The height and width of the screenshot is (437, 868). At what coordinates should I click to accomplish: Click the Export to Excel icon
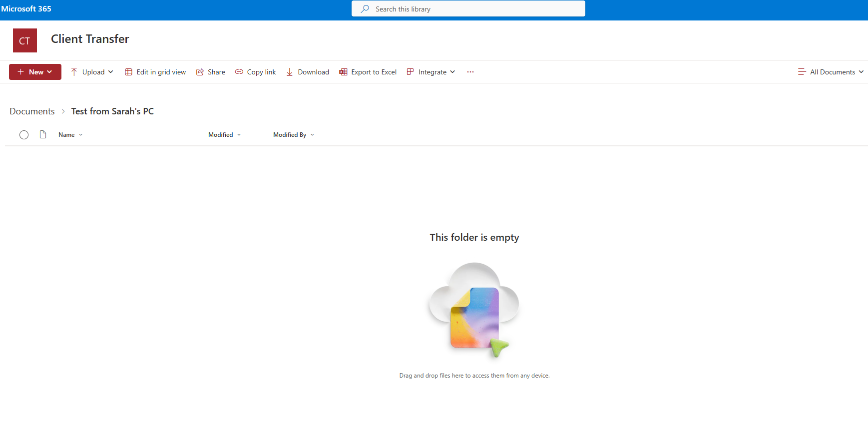343,72
